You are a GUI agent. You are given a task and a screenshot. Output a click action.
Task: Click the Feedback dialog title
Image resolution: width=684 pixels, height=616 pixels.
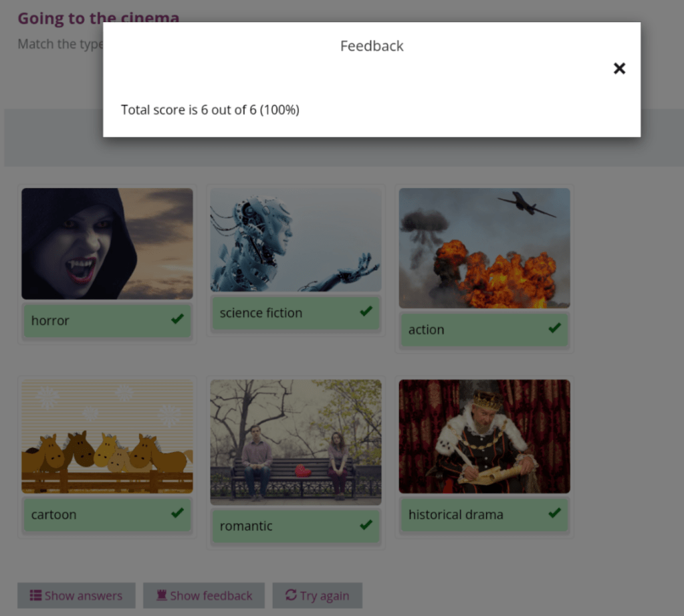[x=372, y=46]
